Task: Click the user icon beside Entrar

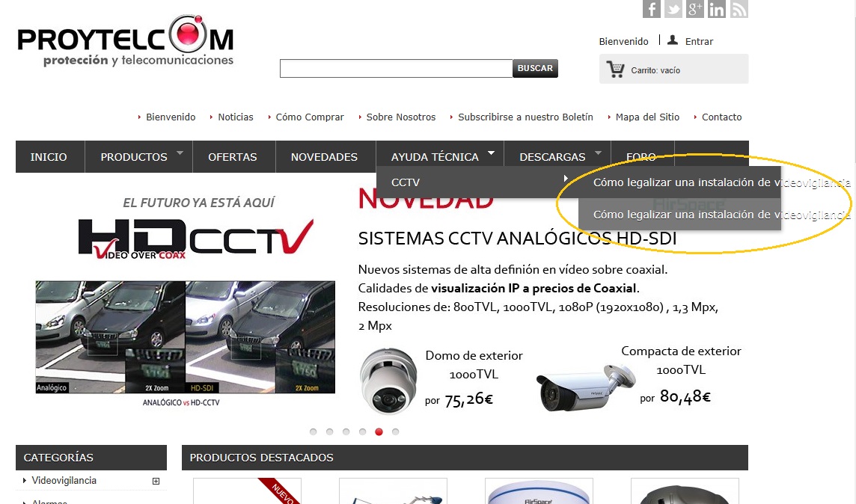Action: tap(673, 40)
